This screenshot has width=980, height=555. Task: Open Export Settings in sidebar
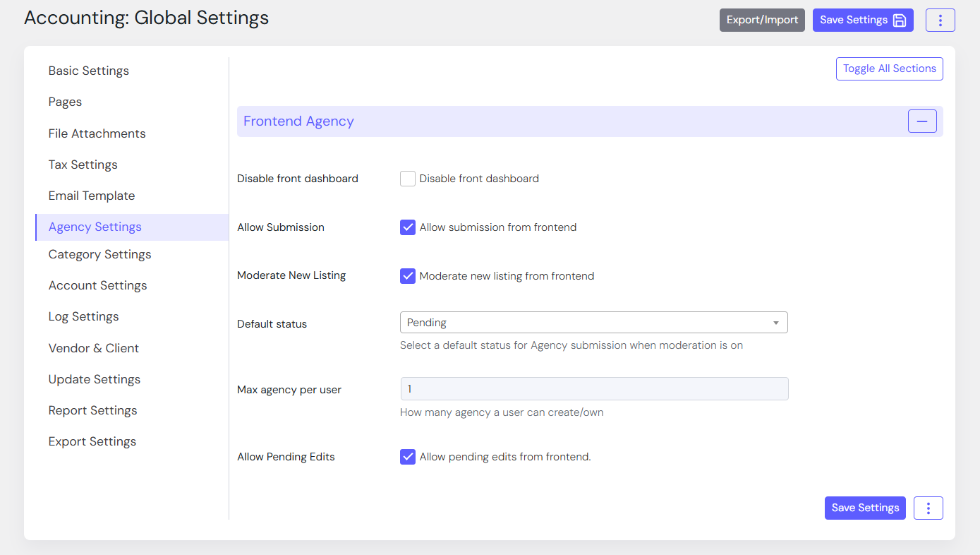(92, 441)
